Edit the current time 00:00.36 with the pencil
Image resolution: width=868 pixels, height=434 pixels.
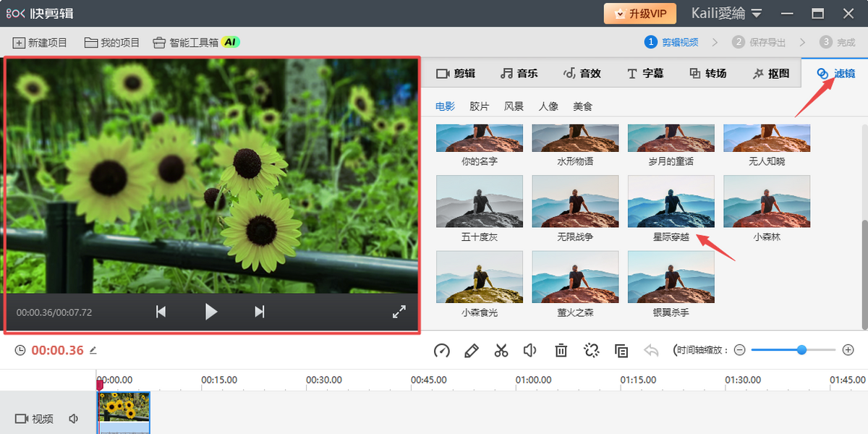pos(93,350)
